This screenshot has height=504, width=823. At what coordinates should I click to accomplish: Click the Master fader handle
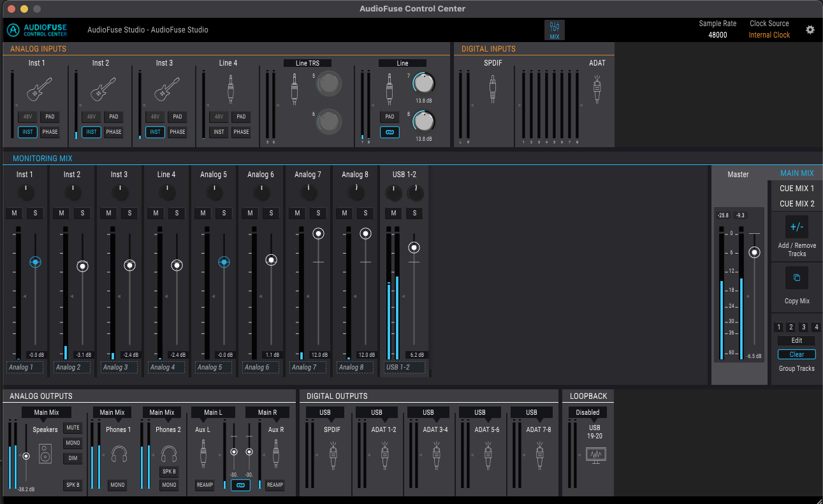pos(755,252)
